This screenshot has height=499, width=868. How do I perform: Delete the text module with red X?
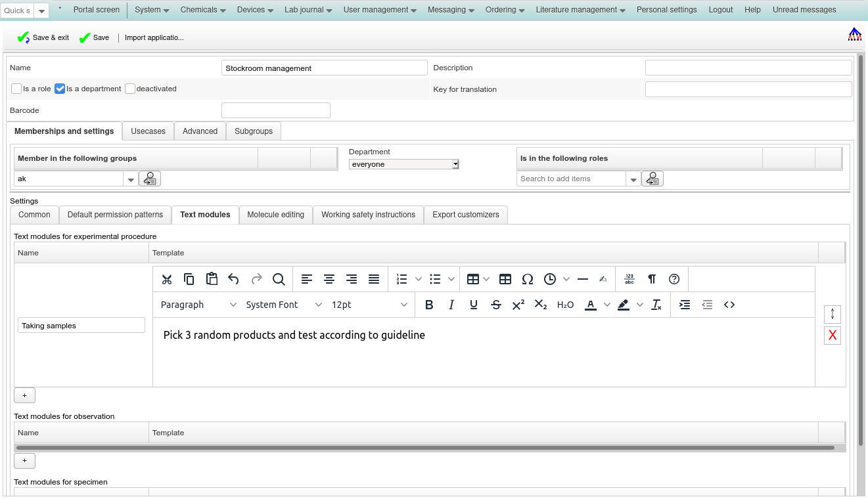click(833, 336)
